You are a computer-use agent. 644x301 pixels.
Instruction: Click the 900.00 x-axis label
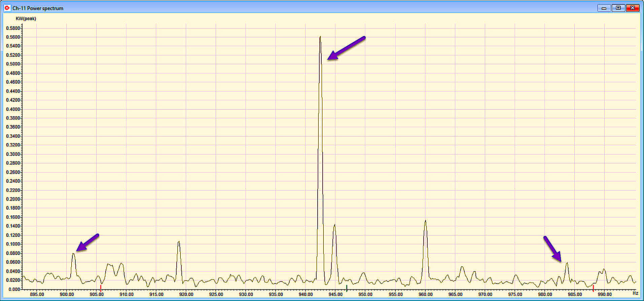(x=67, y=294)
